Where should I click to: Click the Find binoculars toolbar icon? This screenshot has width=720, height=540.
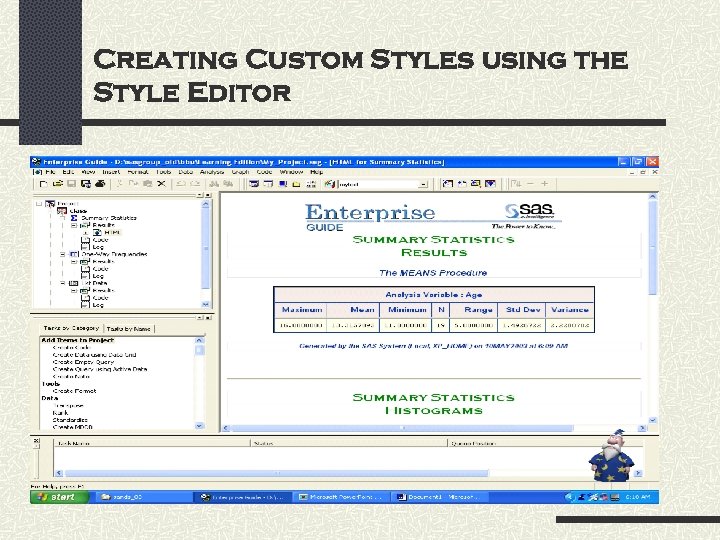coord(214,184)
